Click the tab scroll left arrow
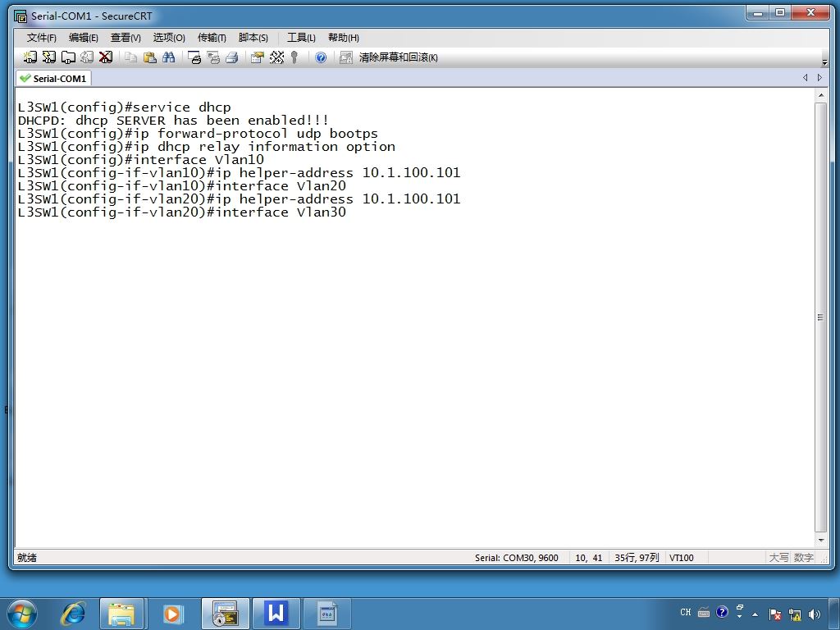840x630 pixels. pos(806,78)
